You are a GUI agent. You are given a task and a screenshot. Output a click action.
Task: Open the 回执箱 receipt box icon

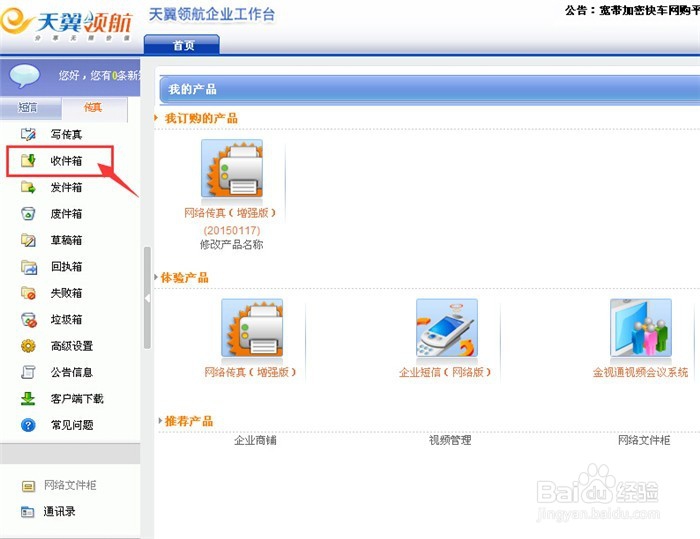(29, 267)
